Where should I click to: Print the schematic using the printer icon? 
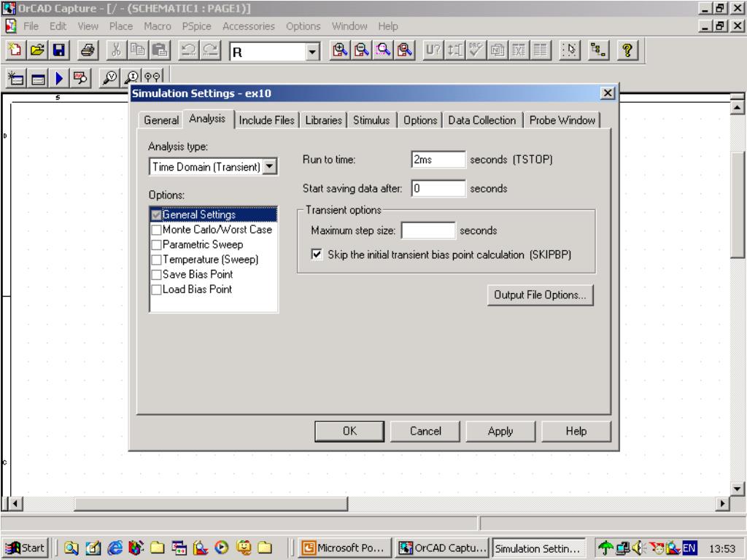(88, 50)
